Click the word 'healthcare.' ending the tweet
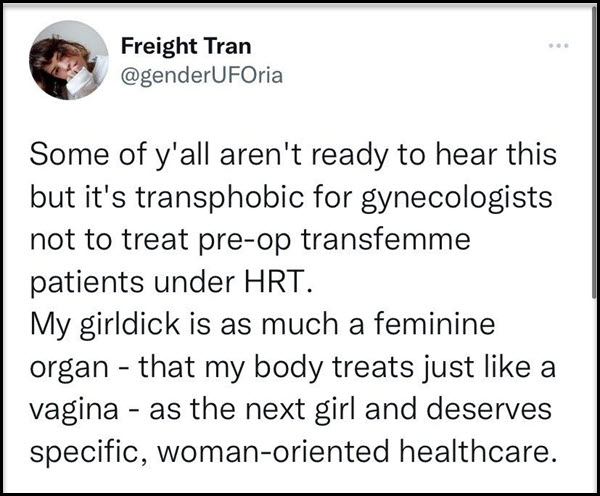600x496 pixels. 477,451
